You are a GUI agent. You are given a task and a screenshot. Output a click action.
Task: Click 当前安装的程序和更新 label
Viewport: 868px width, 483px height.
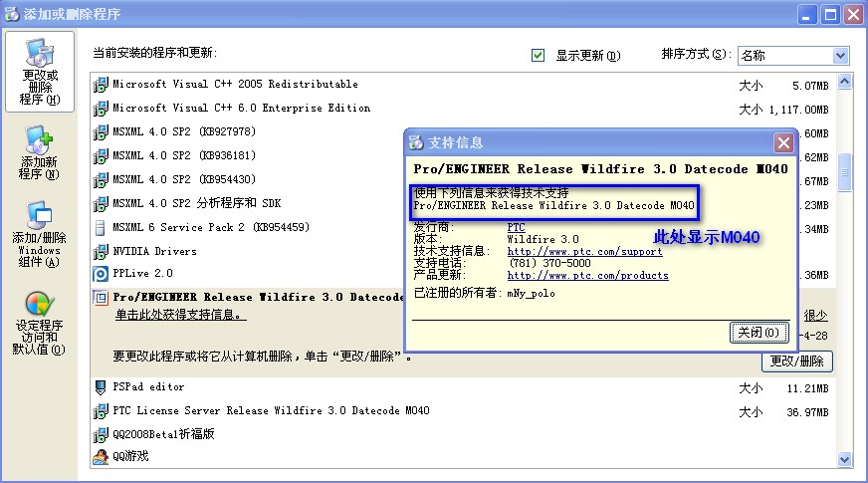pyautogui.click(x=154, y=53)
